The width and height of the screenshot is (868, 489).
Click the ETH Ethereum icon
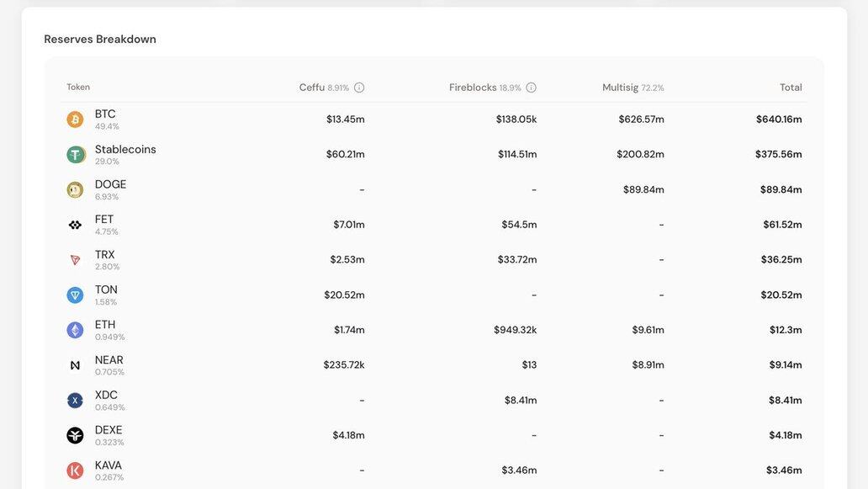point(76,330)
